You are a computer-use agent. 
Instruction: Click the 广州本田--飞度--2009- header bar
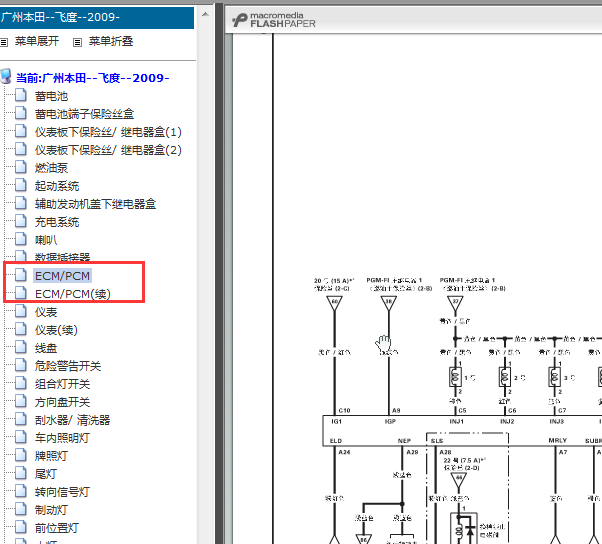(97, 18)
